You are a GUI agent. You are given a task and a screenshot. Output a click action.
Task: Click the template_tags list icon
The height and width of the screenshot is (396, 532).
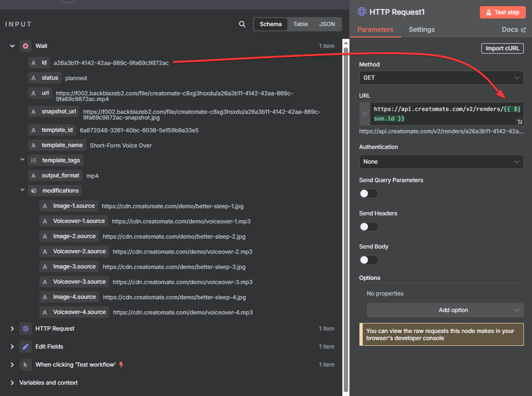[x=34, y=160]
